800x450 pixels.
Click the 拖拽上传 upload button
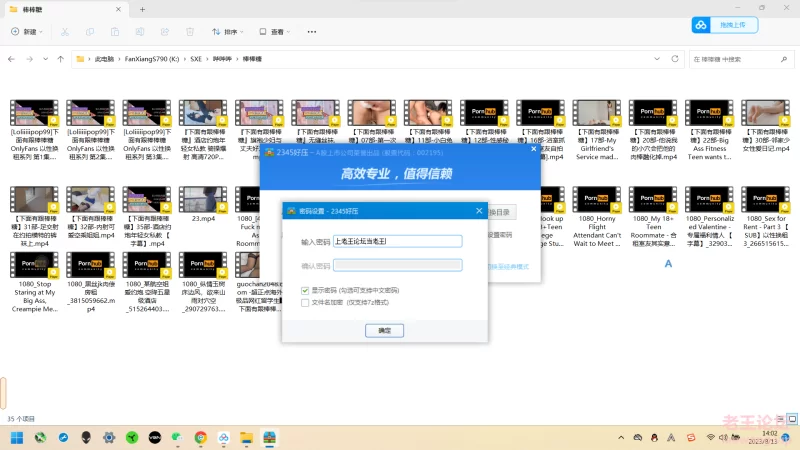[733, 25]
